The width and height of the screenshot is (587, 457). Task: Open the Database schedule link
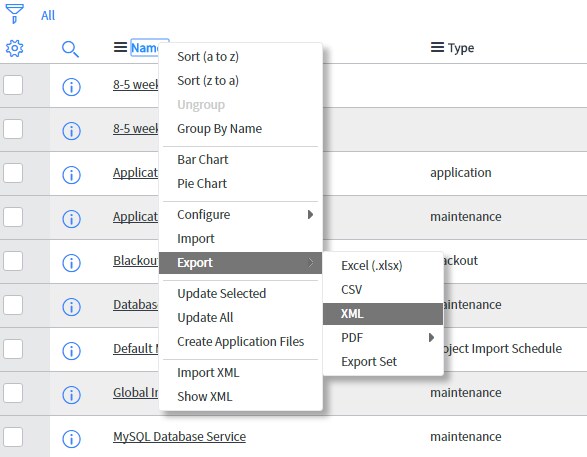(x=136, y=305)
